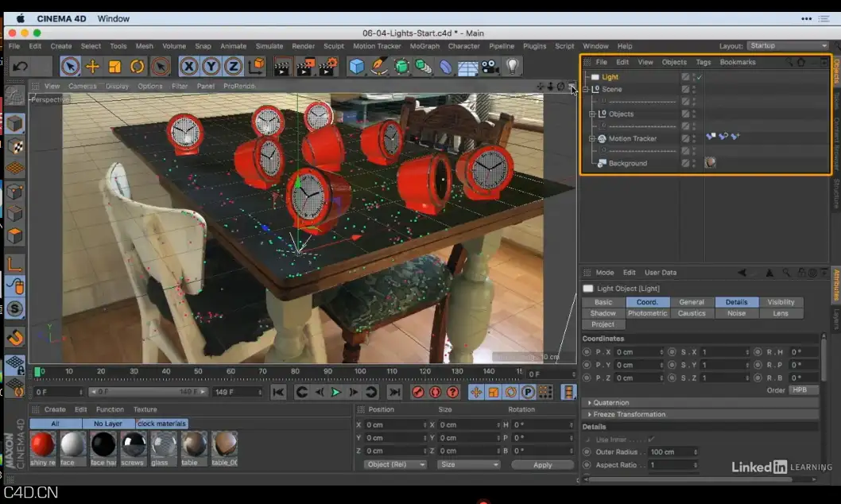Viewport: 841px width, 504px height.
Task: Toggle the Z axis lock
Action: (234, 67)
